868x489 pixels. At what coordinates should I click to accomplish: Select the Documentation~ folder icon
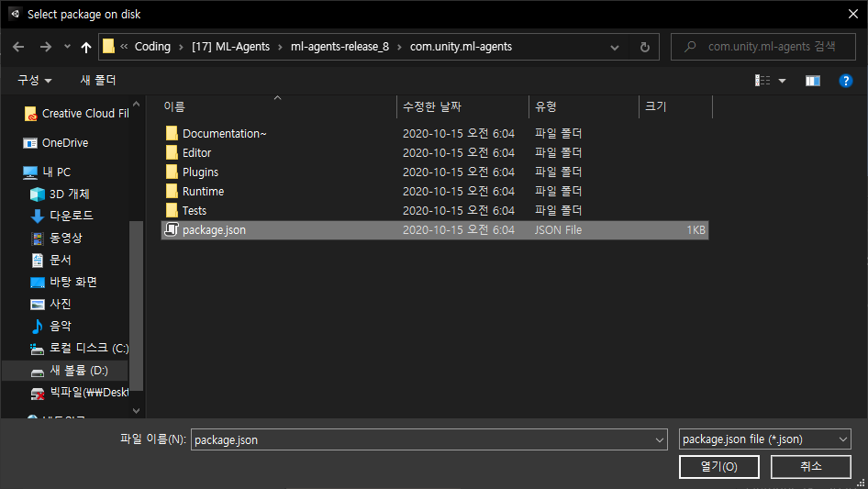(172, 133)
